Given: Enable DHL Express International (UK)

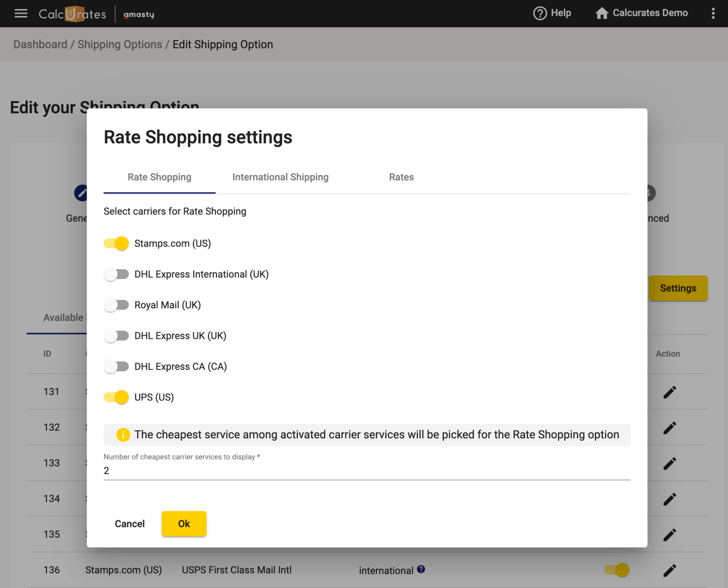Looking at the screenshot, I should coord(116,274).
